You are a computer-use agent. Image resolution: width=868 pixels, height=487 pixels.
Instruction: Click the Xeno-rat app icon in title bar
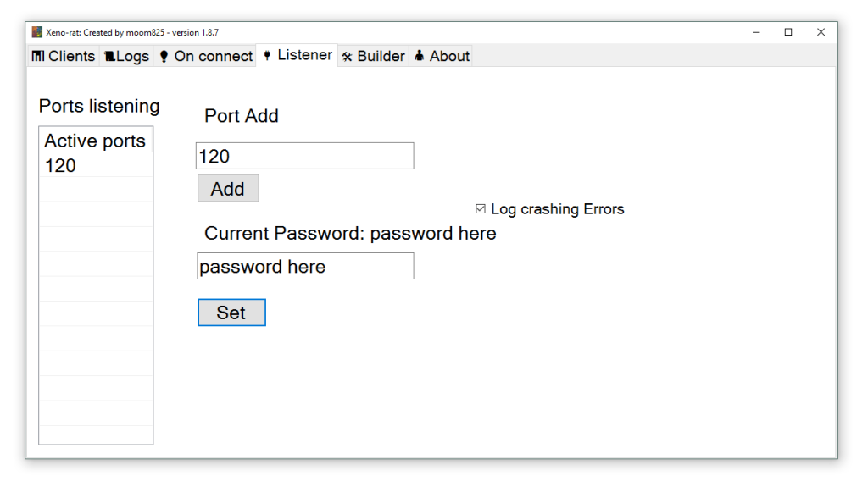(37, 32)
